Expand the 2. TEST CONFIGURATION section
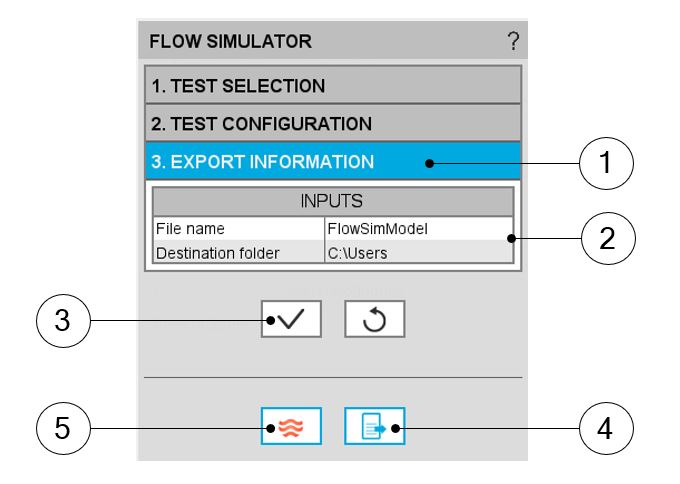This screenshot has width=680, height=484. [333, 124]
